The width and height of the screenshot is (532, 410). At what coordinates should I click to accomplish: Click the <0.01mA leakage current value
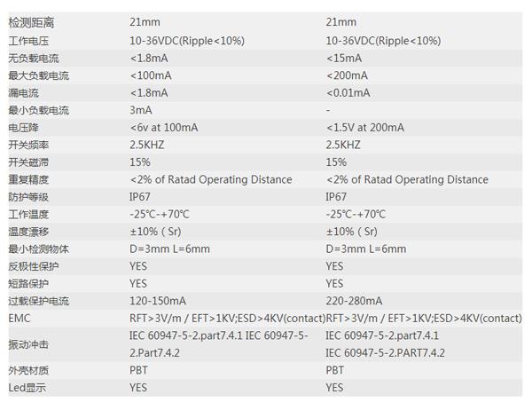coord(348,93)
